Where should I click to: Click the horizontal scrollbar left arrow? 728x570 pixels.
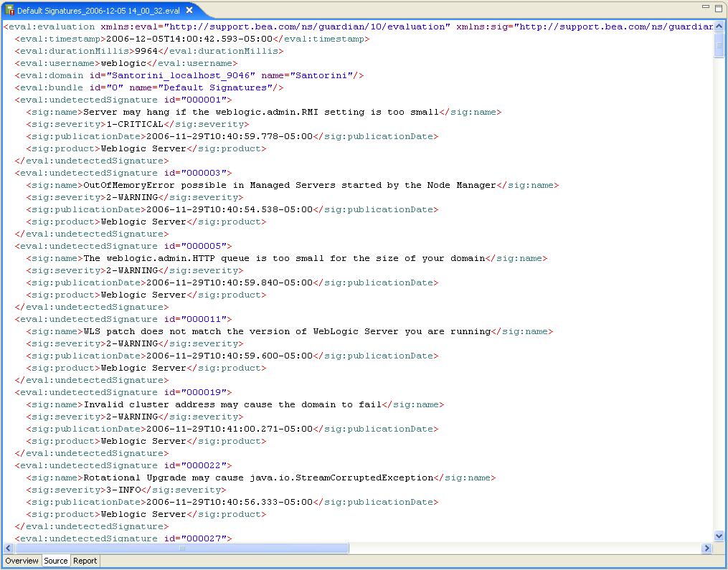click(x=8, y=548)
